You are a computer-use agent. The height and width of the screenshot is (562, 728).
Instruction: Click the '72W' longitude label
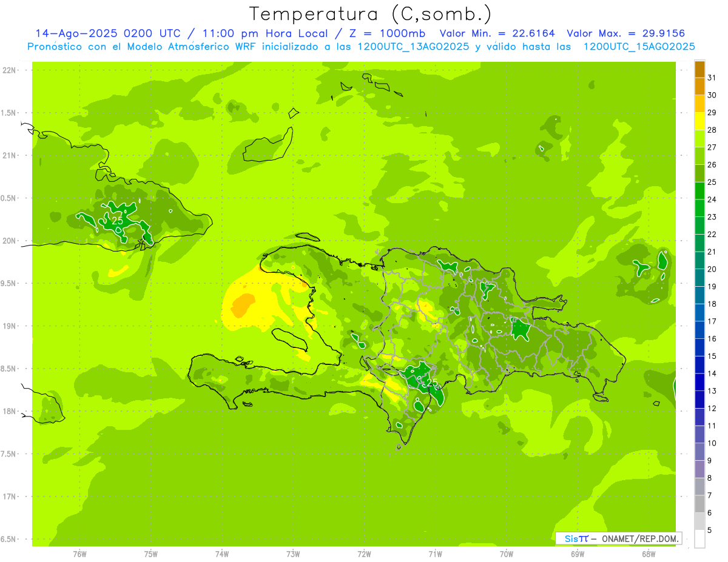[x=364, y=554]
